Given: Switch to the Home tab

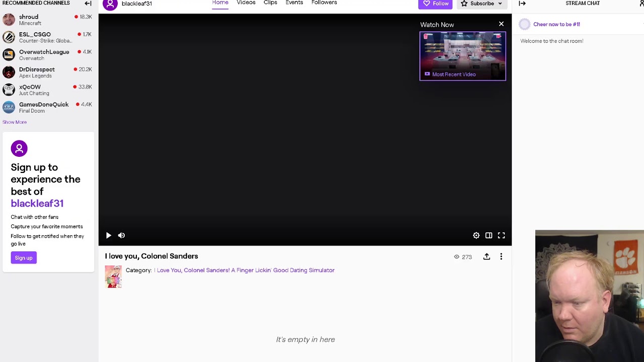Looking at the screenshot, I should click(x=220, y=3).
